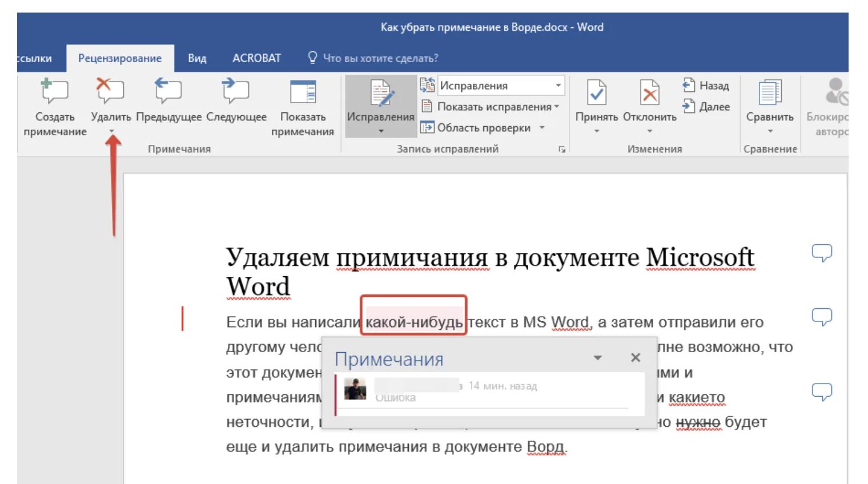Switch to the Вид tab
The height and width of the screenshot is (484, 868).
click(197, 58)
